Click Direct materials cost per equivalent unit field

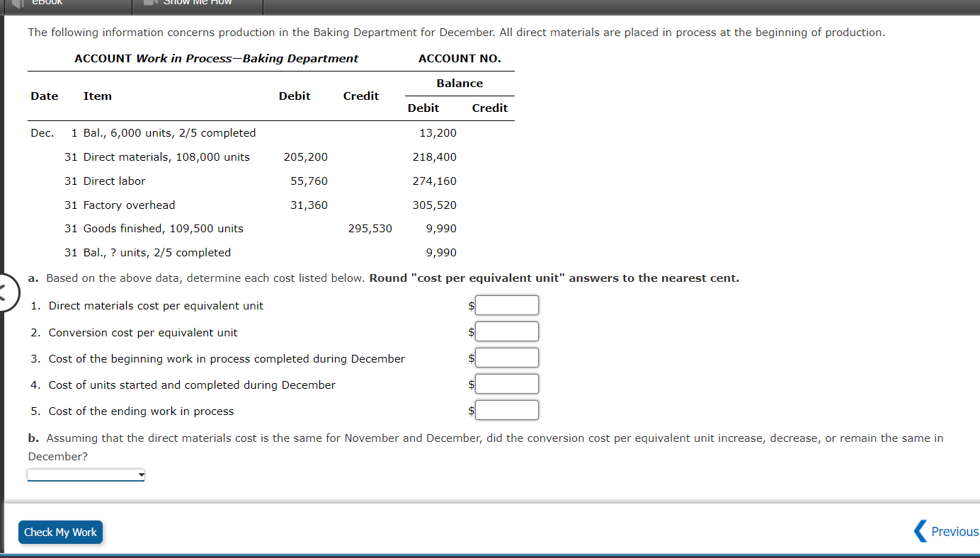tap(507, 305)
